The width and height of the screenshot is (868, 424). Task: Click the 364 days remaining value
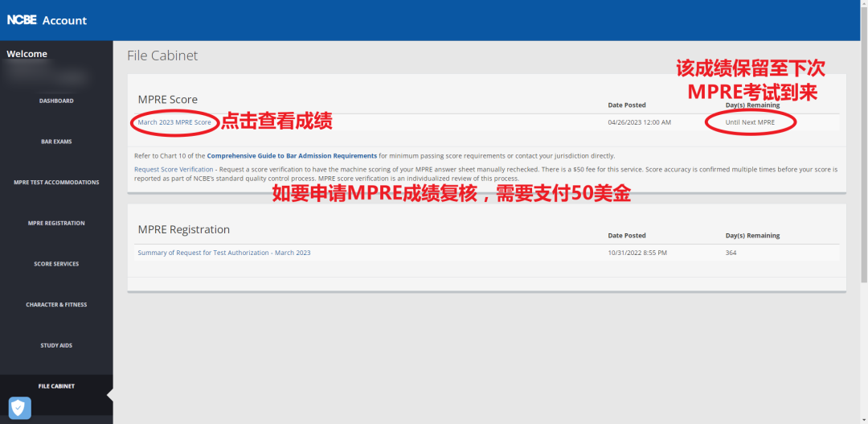[731, 252]
